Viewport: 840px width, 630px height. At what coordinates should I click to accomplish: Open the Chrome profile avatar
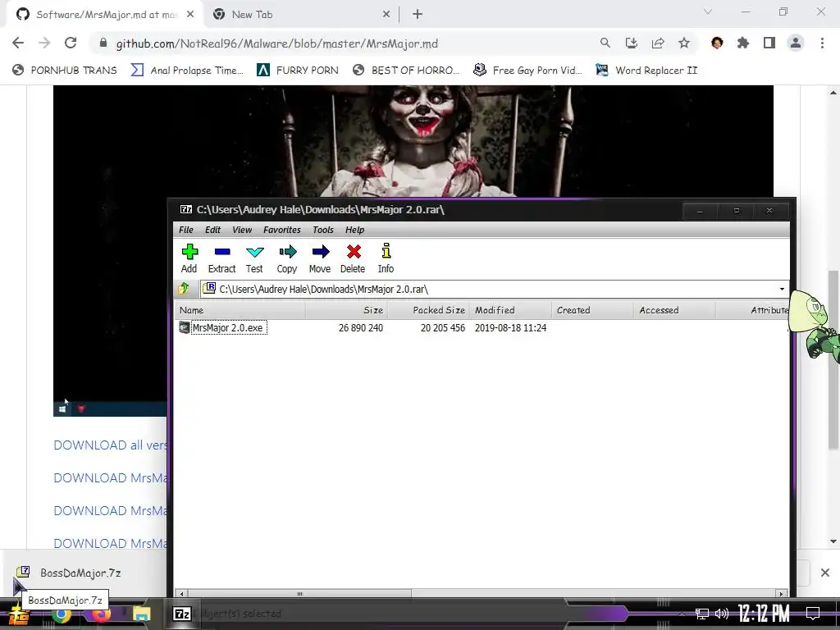[x=796, y=43]
